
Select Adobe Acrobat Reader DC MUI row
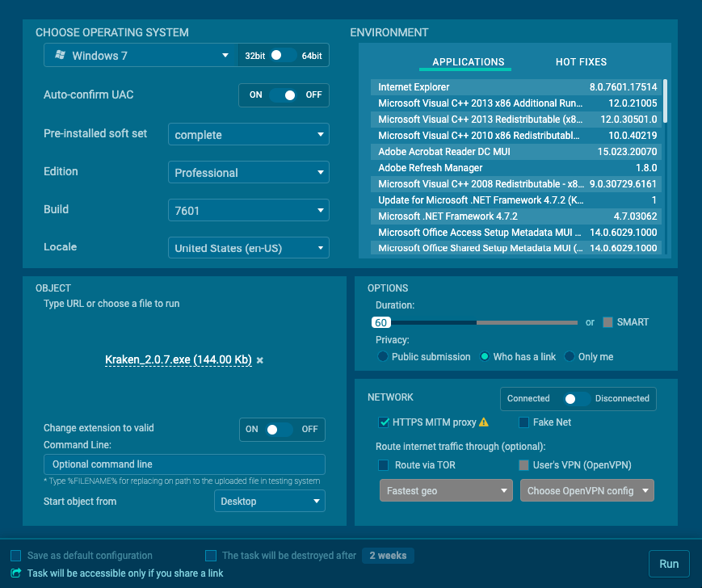tap(515, 152)
